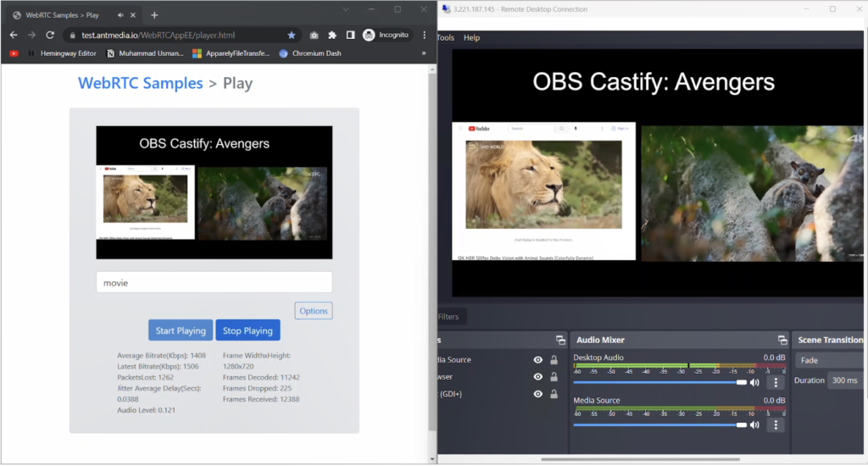The width and height of the screenshot is (868, 466).
Task: Click Average Bitrate(Kbps): 1408 text
Action: click(161, 355)
